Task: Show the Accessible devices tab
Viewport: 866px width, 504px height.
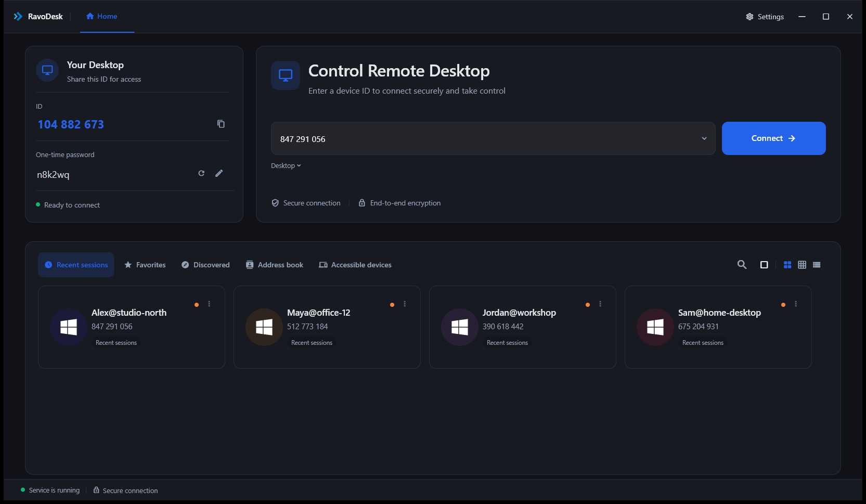Action: pyautogui.click(x=355, y=265)
